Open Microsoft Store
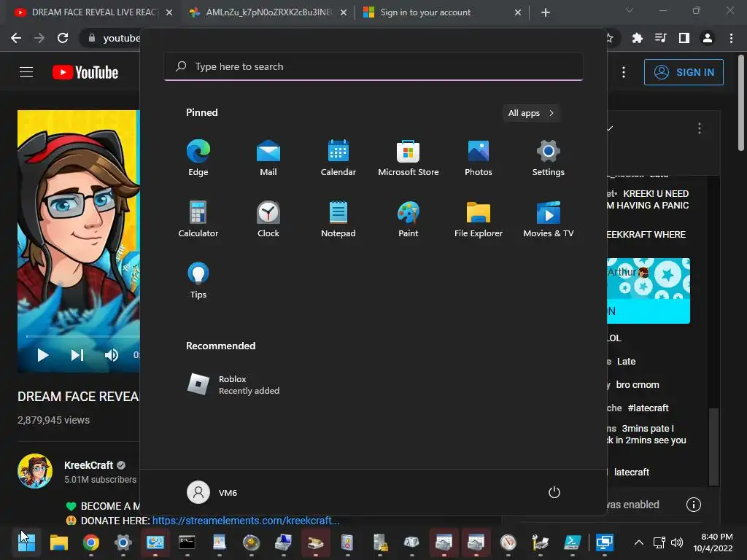Screen dimensions: 747x560 (409, 158)
